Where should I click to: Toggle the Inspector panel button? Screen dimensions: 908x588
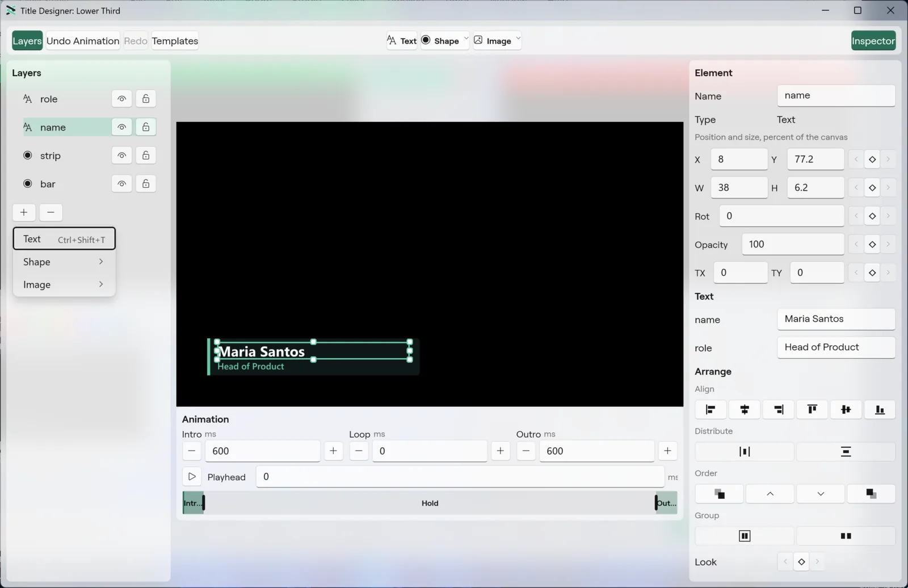click(x=873, y=41)
